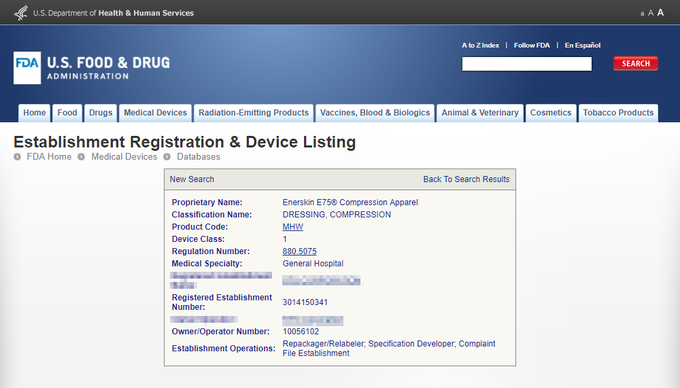Go Back To Search Results

(466, 179)
